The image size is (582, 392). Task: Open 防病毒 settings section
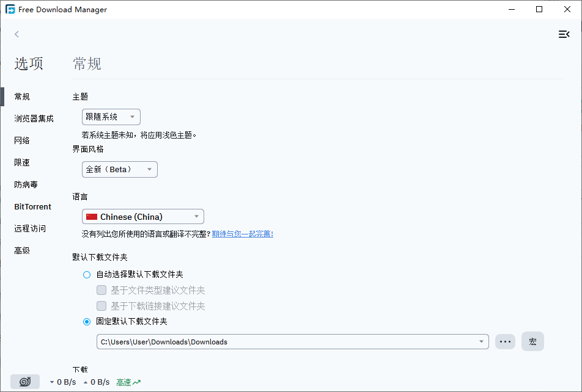click(x=26, y=184)
